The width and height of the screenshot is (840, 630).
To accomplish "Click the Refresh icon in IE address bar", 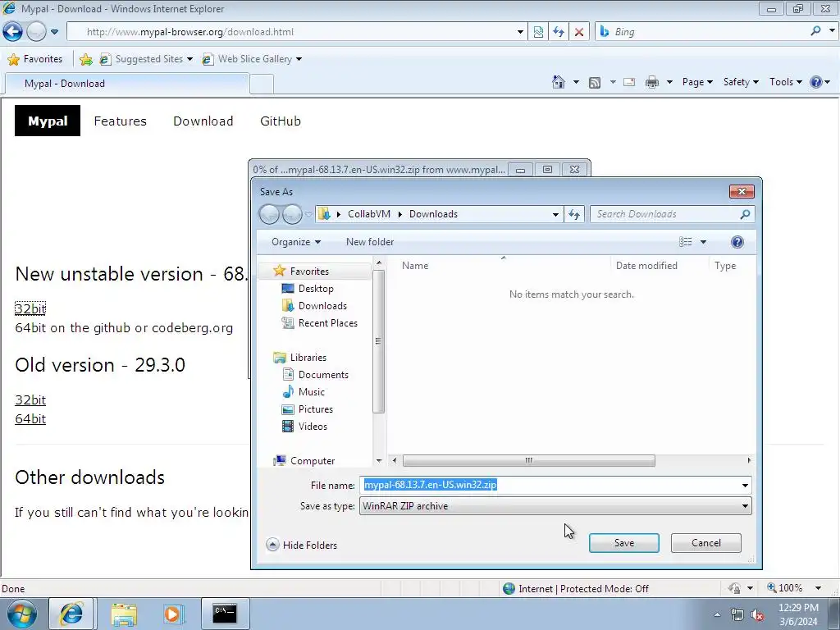I will tap(559, 32).
